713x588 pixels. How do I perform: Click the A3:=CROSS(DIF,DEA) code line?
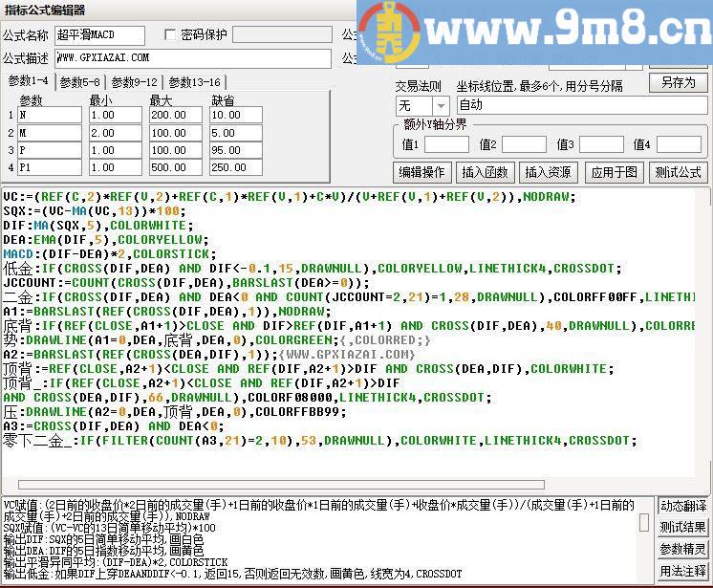coord(113,426)
